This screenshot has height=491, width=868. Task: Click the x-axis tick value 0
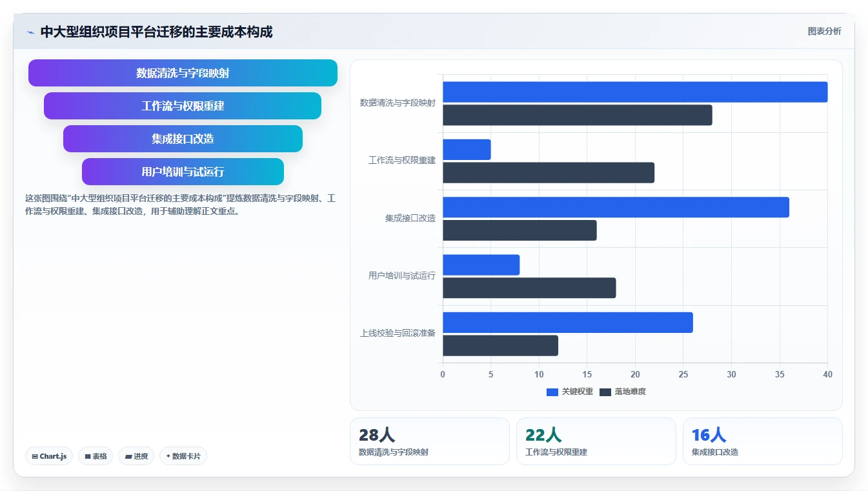(x=443, y=374)
